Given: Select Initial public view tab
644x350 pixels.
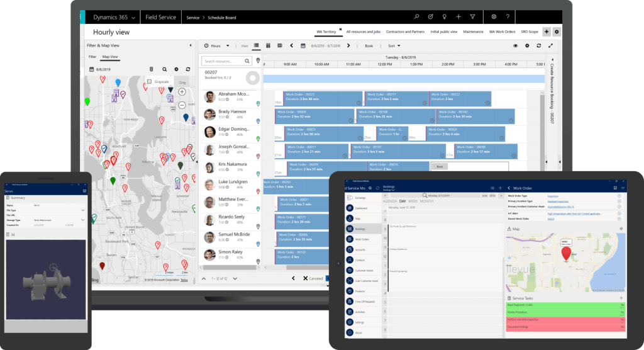Looking at the screenshot, I should [443, 31].
